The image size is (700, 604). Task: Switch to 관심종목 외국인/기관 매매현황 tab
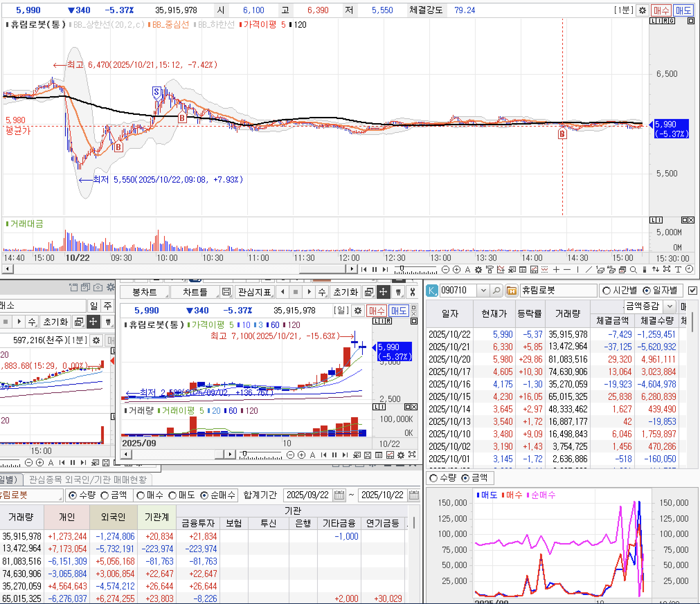pyautogui.click(x=88, y=479)
